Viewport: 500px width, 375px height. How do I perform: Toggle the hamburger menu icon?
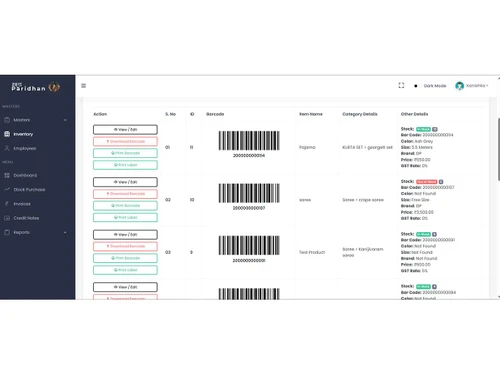(x=83, y=86)
